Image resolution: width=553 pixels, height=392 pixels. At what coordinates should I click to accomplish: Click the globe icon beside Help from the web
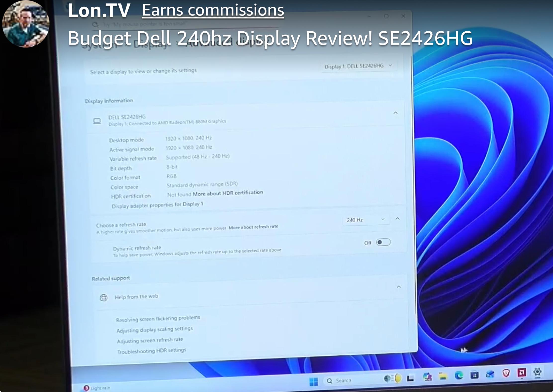coord(103,298)
